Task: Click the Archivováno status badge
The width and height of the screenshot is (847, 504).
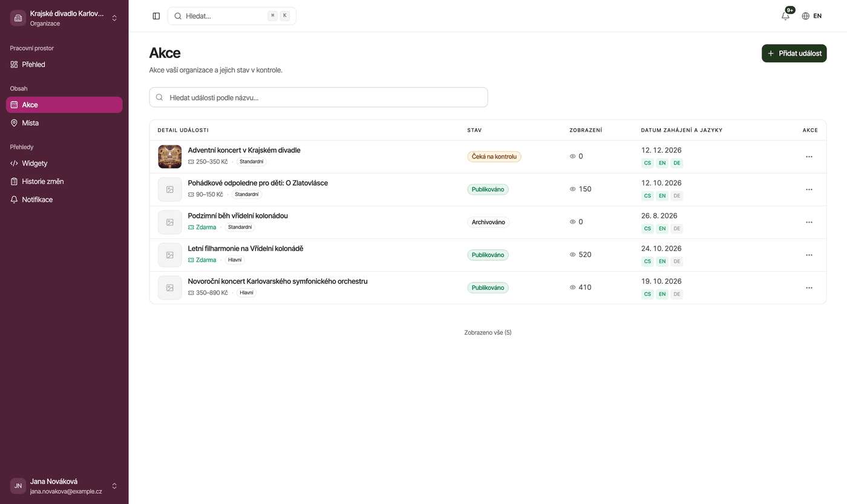Action: pos(488,222)
